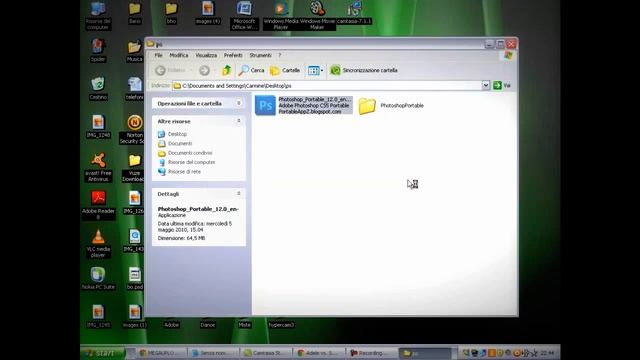This screenshot has width=640, height=360.
Task: Toggle the Cartelle folders pane
Action: coord(285,70)
